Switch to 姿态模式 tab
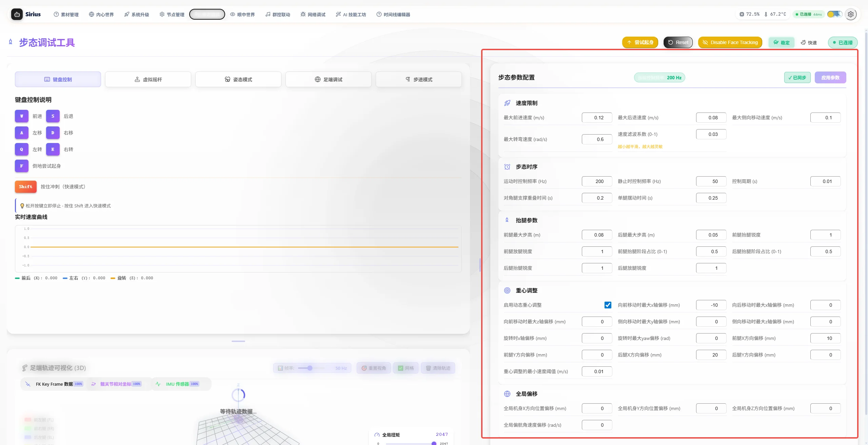 click(238, 79)
